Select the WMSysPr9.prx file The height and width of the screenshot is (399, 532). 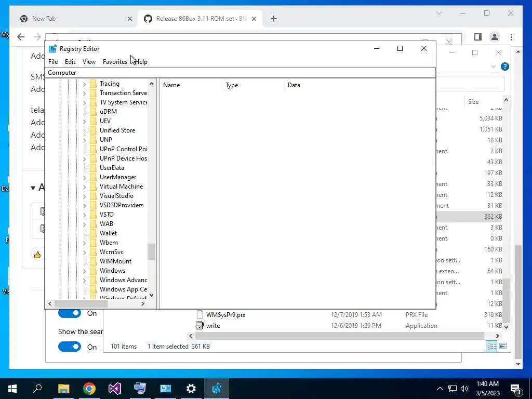point(225,315)
